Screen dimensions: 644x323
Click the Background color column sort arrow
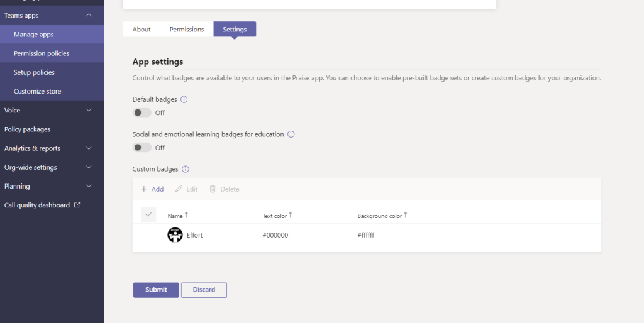click(x=406, y=216)
